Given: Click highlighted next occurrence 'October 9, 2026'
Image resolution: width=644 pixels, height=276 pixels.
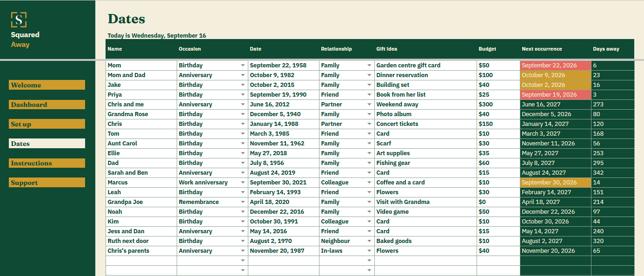Looking at the screenshot, I should pos(556,75).
